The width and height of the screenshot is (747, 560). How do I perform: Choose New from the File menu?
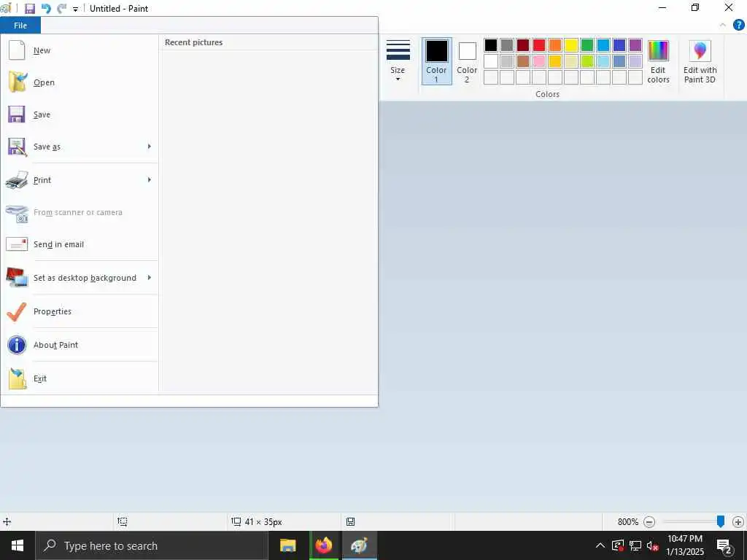click(x=80, y=50)
